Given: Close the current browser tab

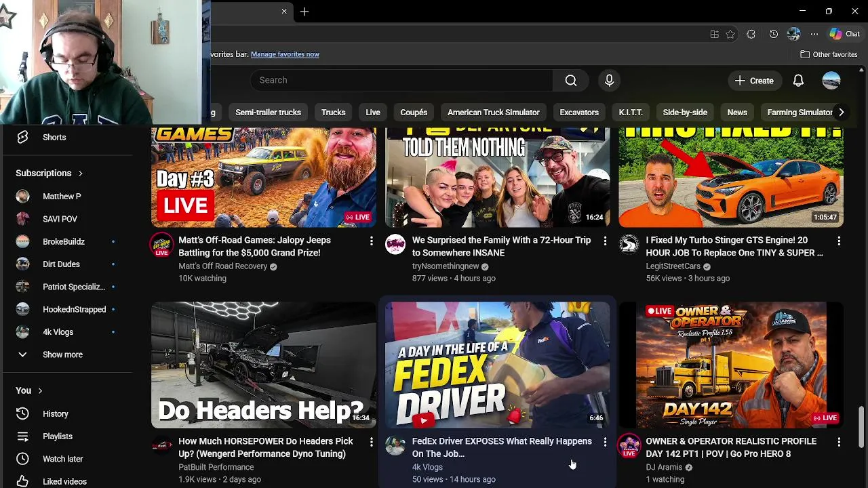Looking at the screenshot, I should [x=284, y=12].
